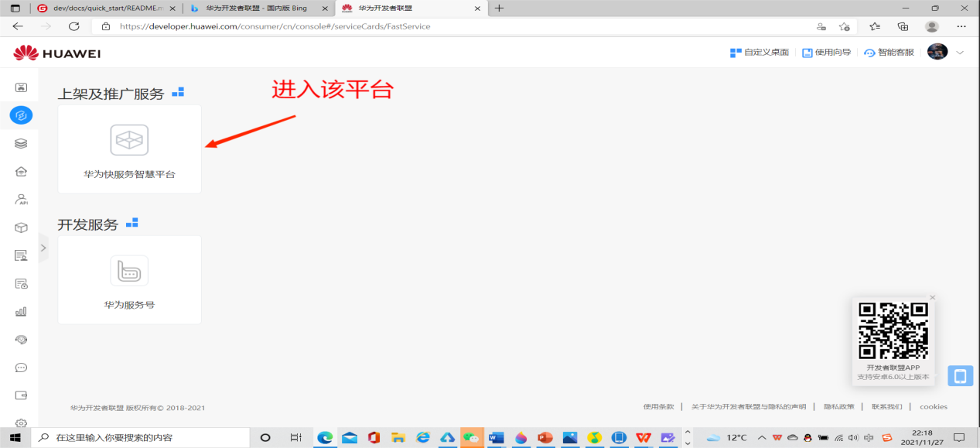Click the 华为快服务智慧平台 card icon
Image resolution: width=980 pixels, height=448 pixels.
(x=129, y=140)
